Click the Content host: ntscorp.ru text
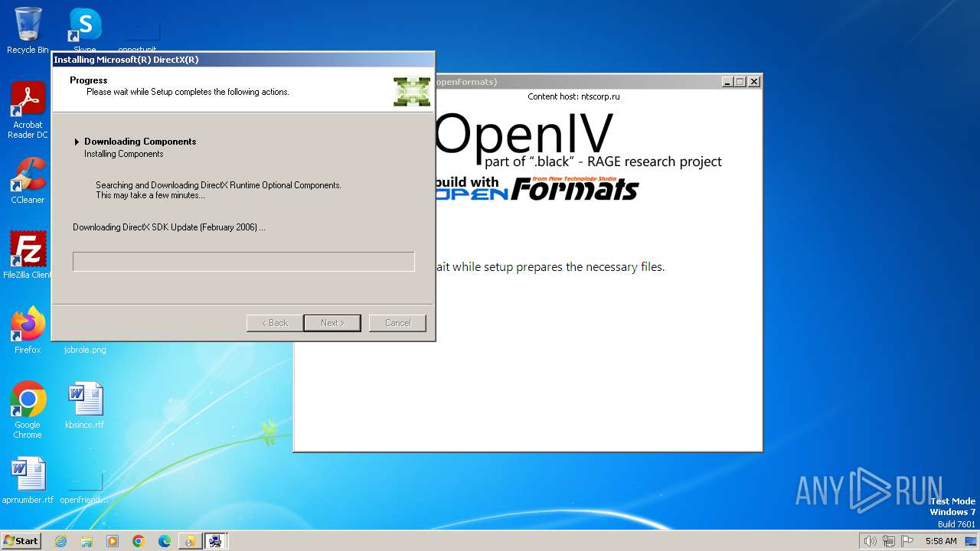The image size is (980, 551). (573, 96)
